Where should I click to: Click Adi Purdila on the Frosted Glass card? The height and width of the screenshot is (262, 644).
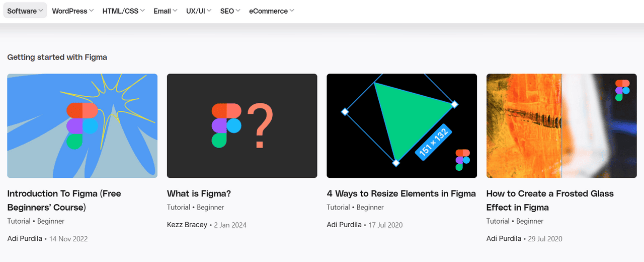coord(504,238)
